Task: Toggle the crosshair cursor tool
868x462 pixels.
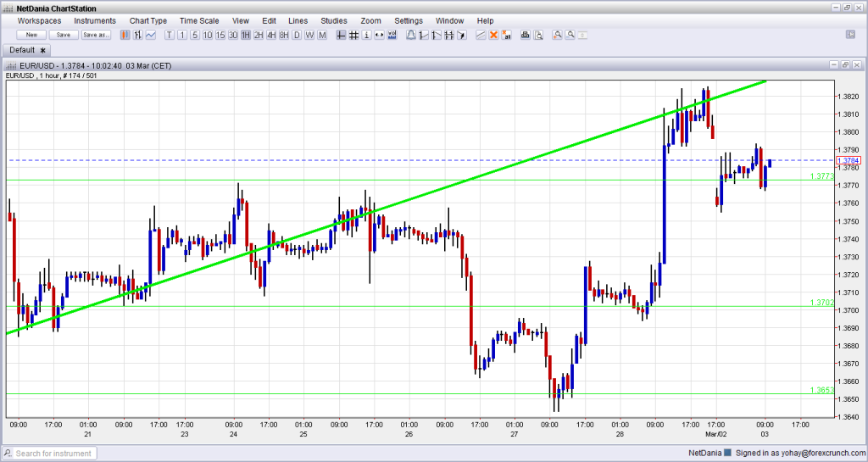Action: click(x=341, y=35)
